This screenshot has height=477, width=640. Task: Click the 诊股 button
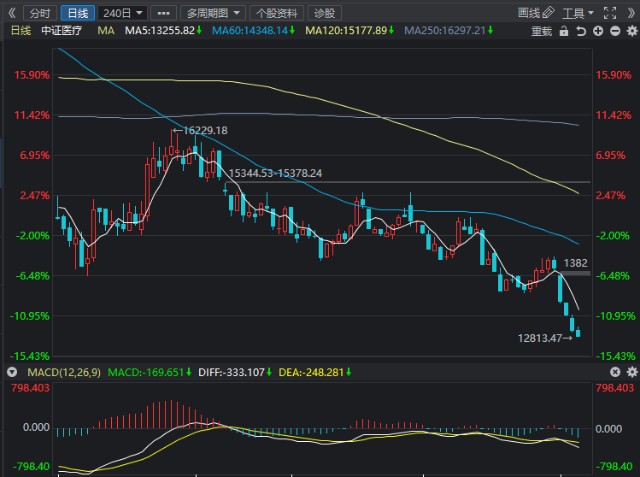(324, 13)
